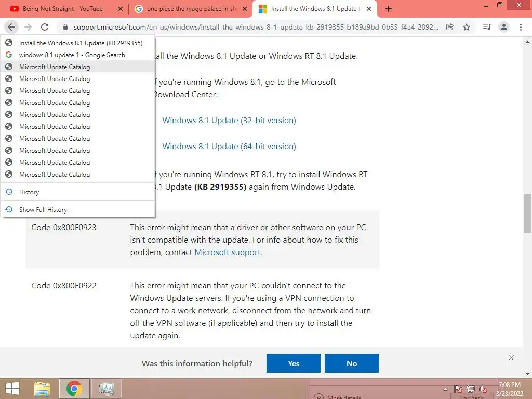Close the Being Not Straight YouTube tab
Screen dimensions: 532x399
[121, 9]
